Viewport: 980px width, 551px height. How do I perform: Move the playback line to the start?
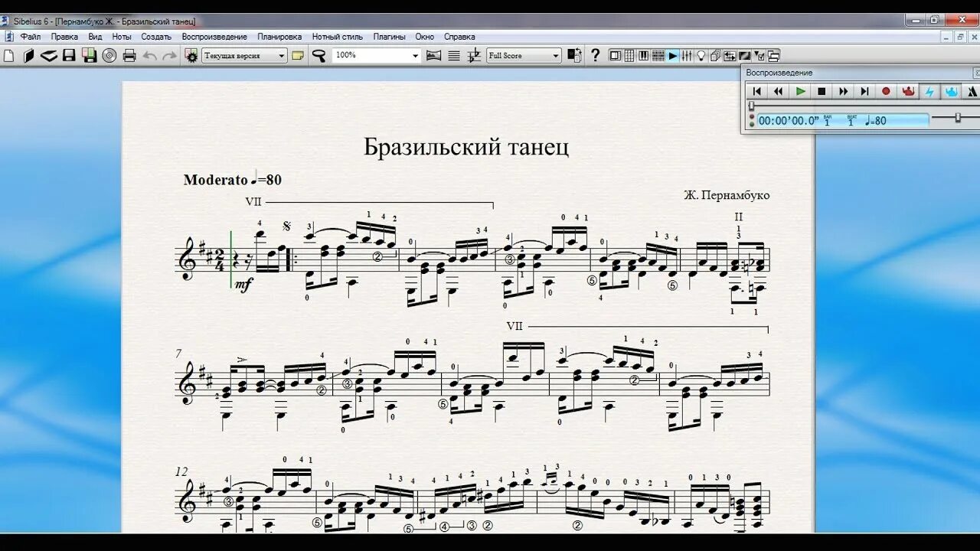(x=756, y=91)
